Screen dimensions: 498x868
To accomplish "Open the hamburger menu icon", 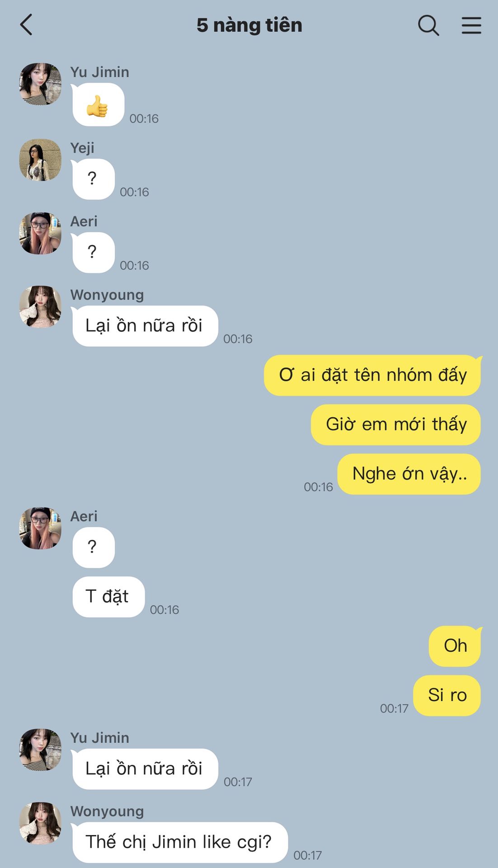I will pos(471,25).
